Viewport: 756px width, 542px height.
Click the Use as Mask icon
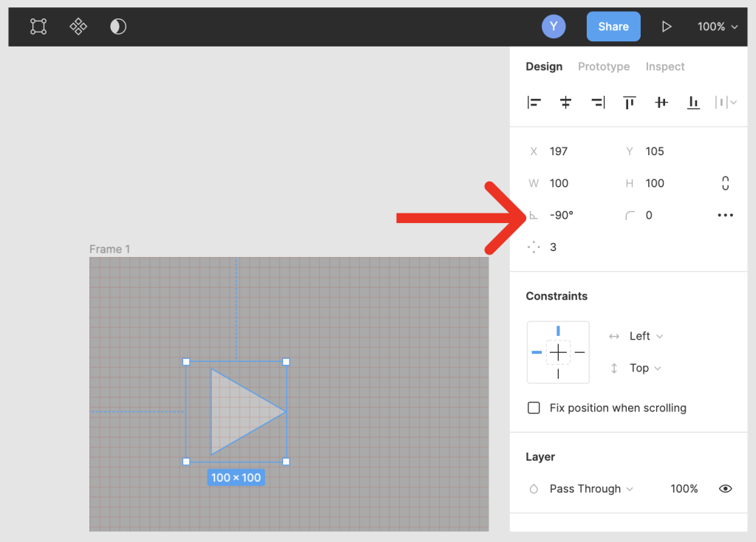tap(118, 27)
